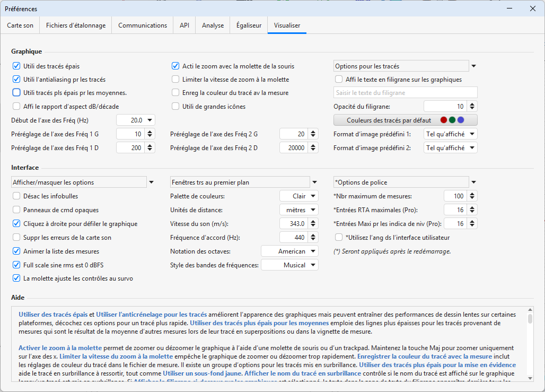This screenshot has width=545, height=392.
Task: Switch to the Égaliseur tab
Action: pos(249,25)
